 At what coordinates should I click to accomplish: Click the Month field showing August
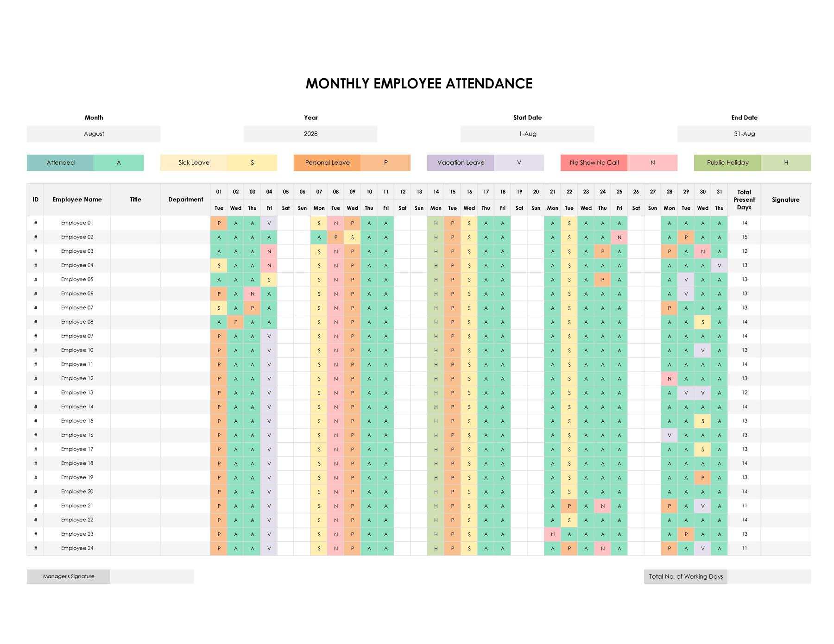94,134
